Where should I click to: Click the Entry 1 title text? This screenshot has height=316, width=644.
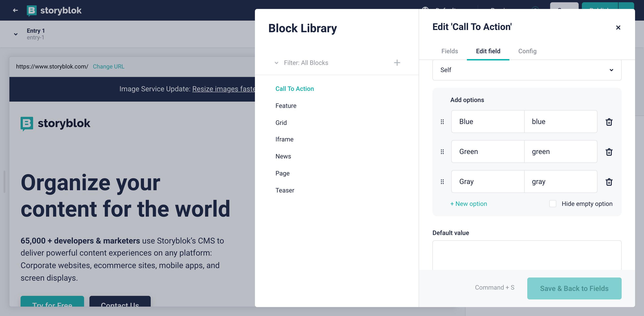[x=36, y=30]
